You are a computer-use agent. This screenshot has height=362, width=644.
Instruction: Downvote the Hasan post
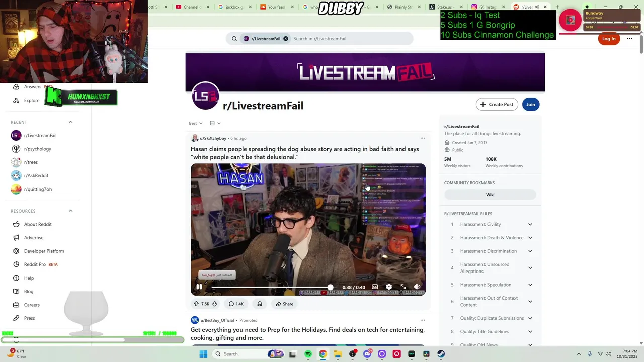pyautogui.click(x=214, y=304)
